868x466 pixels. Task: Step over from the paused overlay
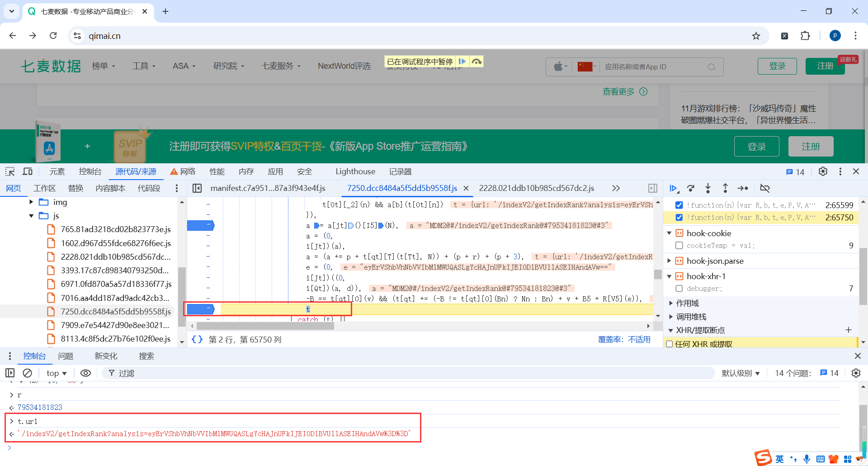coord(476,62)
